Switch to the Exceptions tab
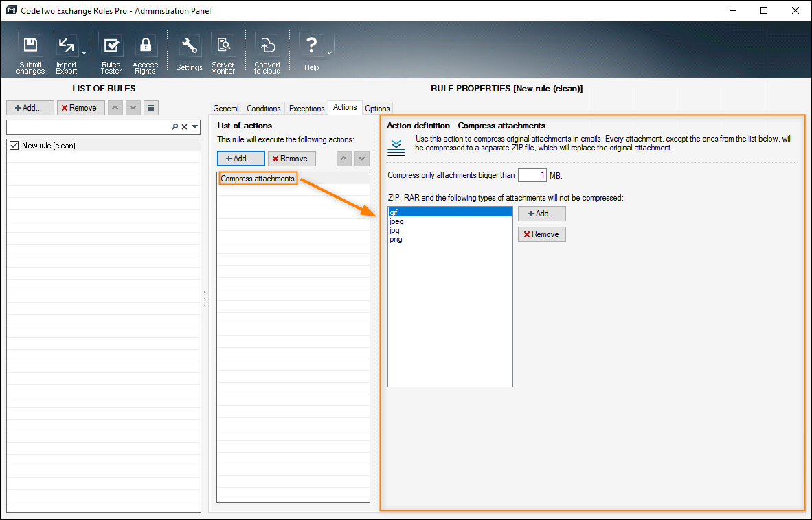Screen dimensions: 812x520 306,109
